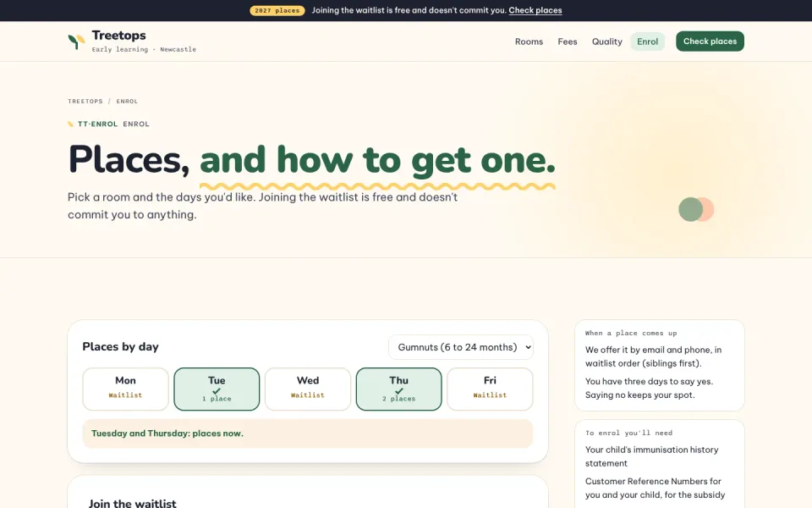This screenshot has width=812, height=508.
Task: Click the 2027 places badge
Action: (277, 10)
